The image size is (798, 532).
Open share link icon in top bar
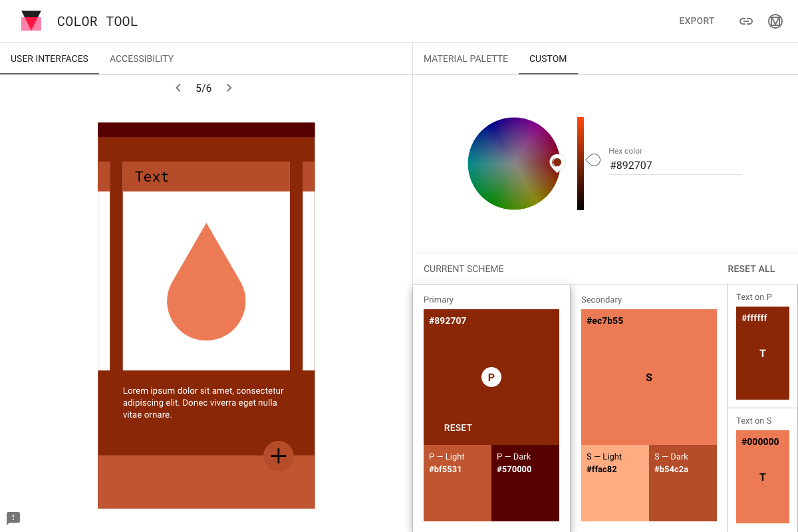(x=745, y=21)
